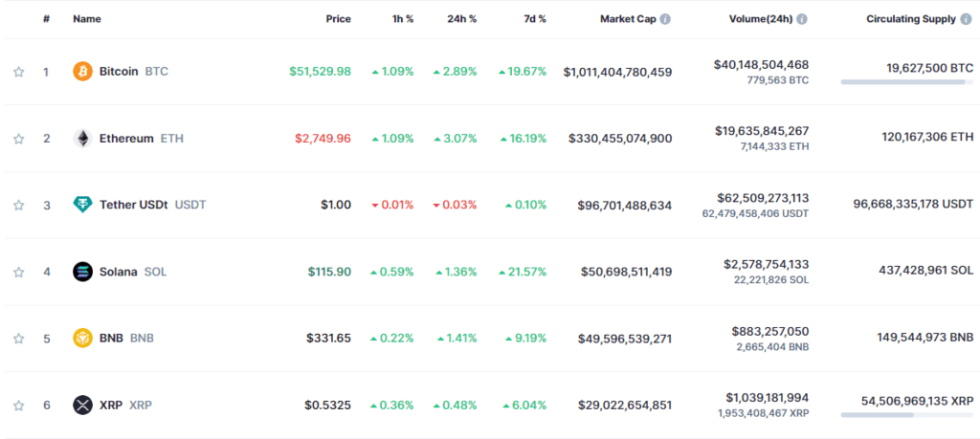Click the Bitcoin coin logo icon
Screen dimensions: 980x439
[x=83, y=72]
